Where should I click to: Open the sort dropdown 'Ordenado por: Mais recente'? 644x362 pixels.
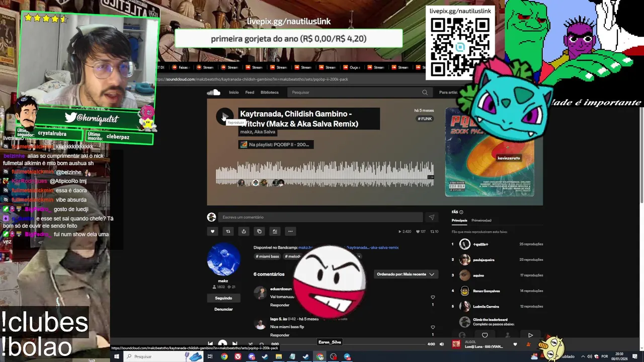tap(406, 274)
